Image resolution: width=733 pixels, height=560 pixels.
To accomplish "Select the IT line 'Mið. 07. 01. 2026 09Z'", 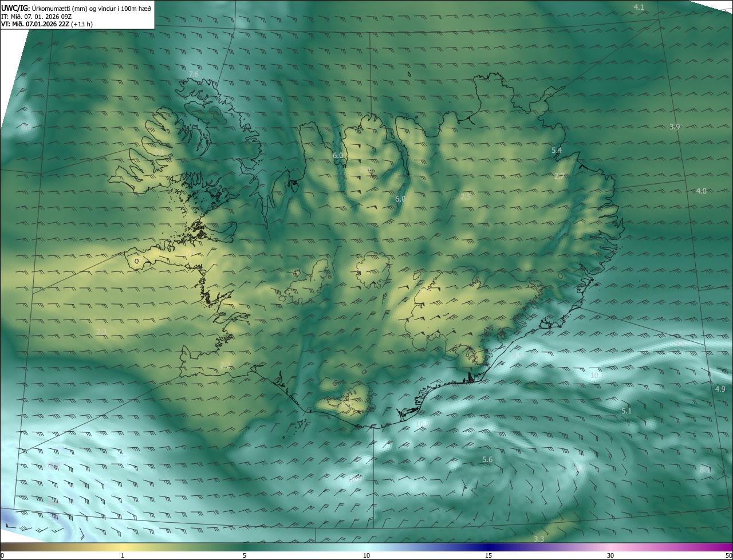I will (41, 17).
